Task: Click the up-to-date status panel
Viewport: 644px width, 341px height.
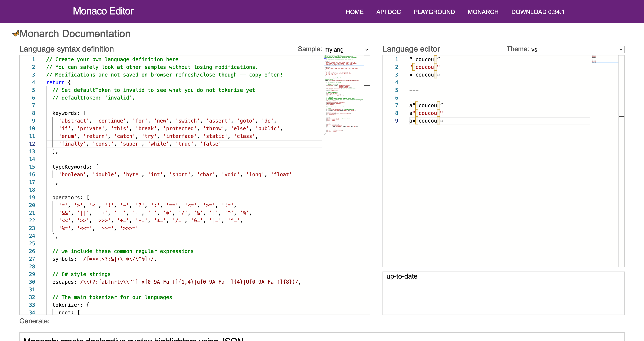Action: tap(503, 293)
